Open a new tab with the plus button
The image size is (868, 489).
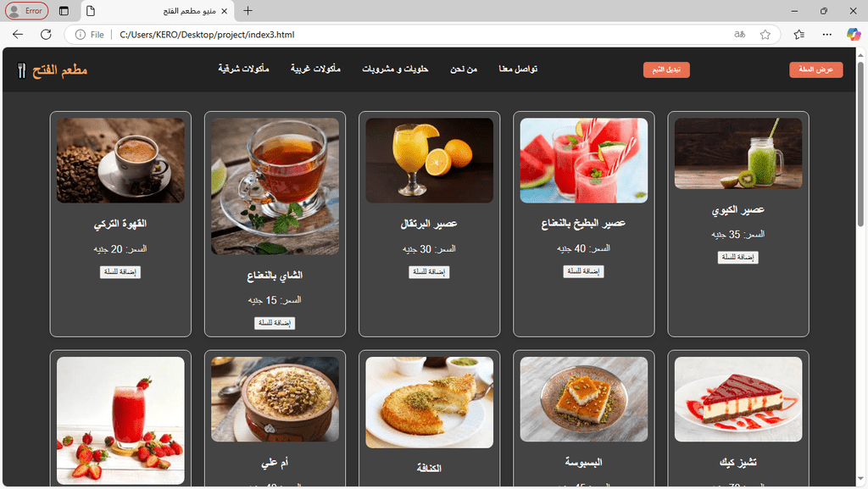point(248,10)
